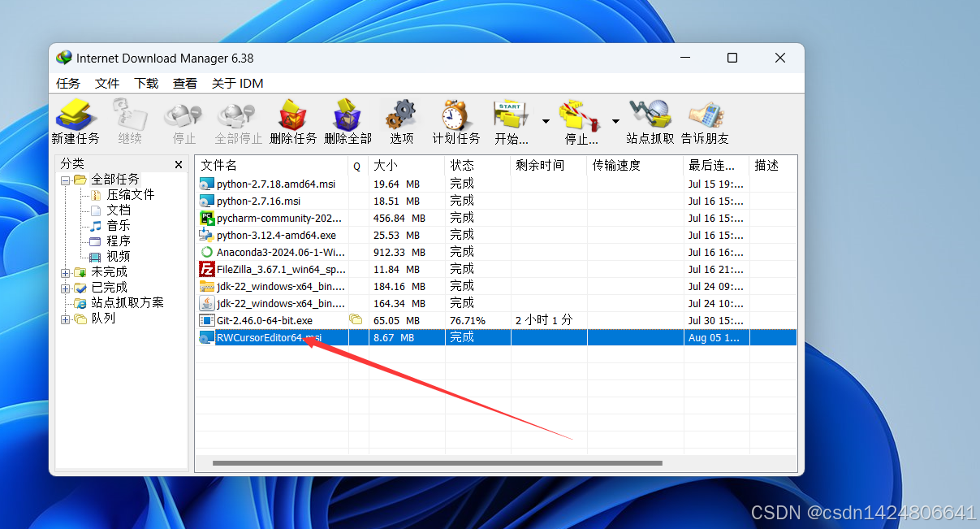980x529 pixels.
Task: Select FileZilla_3.67.1_win64 download row
Action: [496, 269]
